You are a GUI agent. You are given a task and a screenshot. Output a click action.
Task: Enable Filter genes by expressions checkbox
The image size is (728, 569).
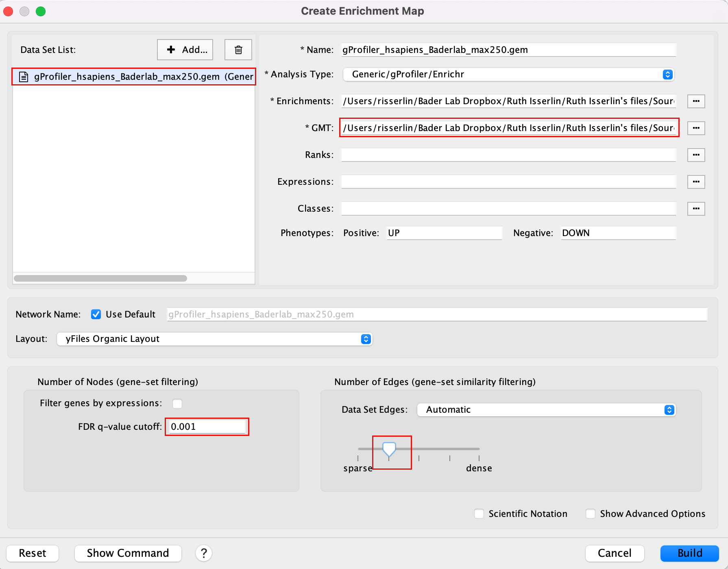tap(177, 403)
